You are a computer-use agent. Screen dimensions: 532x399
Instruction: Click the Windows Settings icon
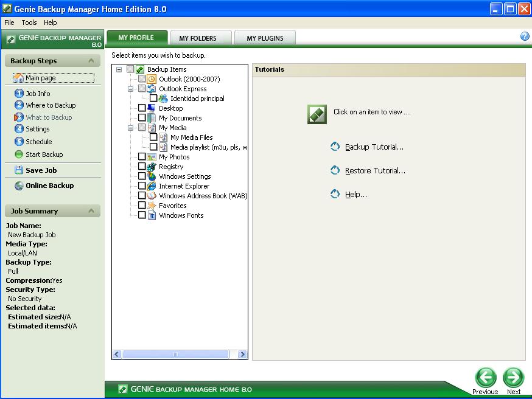point(152,176)
